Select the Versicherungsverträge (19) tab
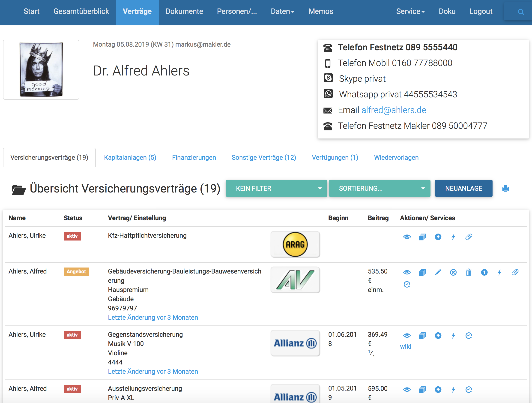The width and height of the screenshot is (532, 403). (x=49, y=157)
